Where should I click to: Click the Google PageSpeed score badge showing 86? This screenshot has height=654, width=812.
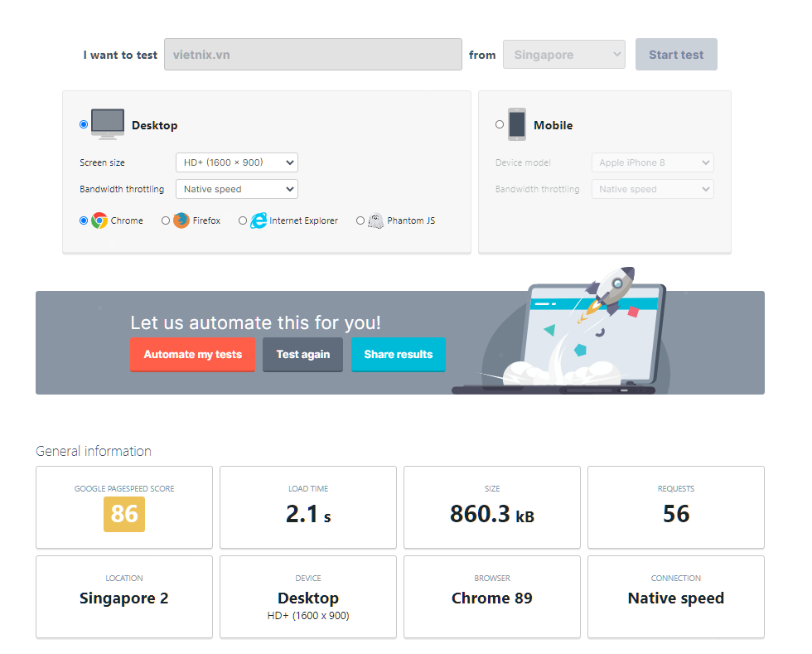(x=123, y=514)
